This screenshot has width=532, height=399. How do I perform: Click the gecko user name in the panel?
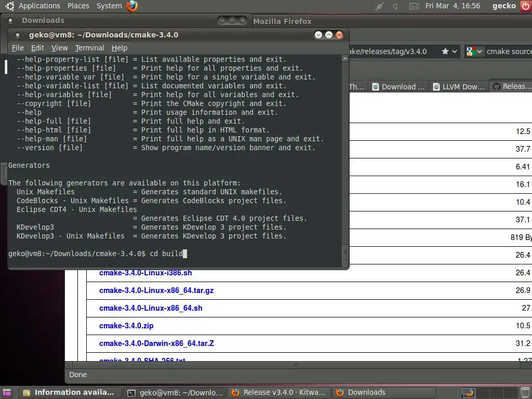point(504,6)
